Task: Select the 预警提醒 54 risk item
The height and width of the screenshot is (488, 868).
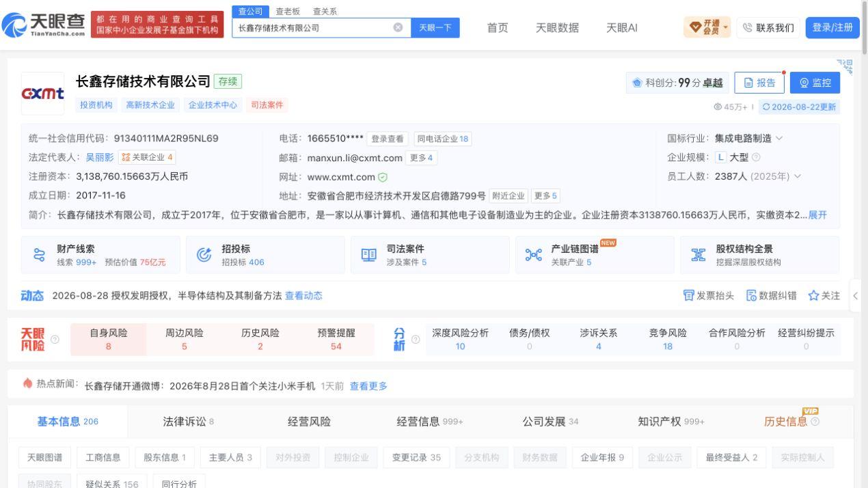Action: (336, 339)
